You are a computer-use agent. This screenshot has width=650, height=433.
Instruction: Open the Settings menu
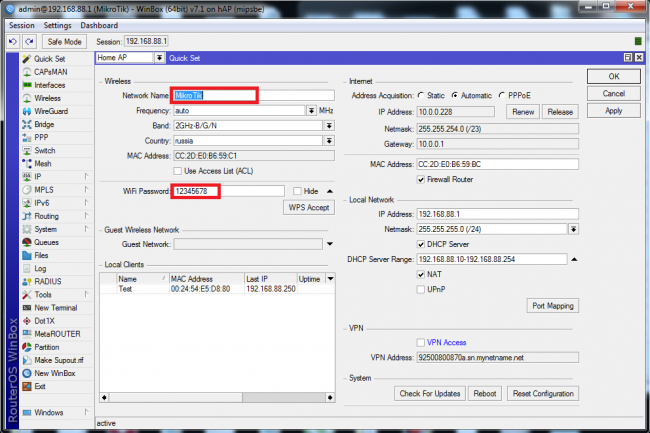(x=57, y=25)
